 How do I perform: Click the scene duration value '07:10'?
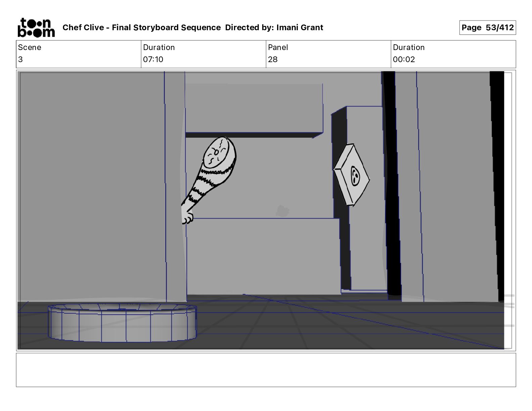153,59
